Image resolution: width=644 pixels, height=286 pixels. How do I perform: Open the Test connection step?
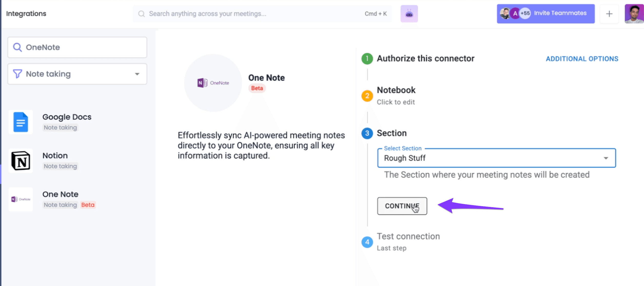click(x=408, y=236)
